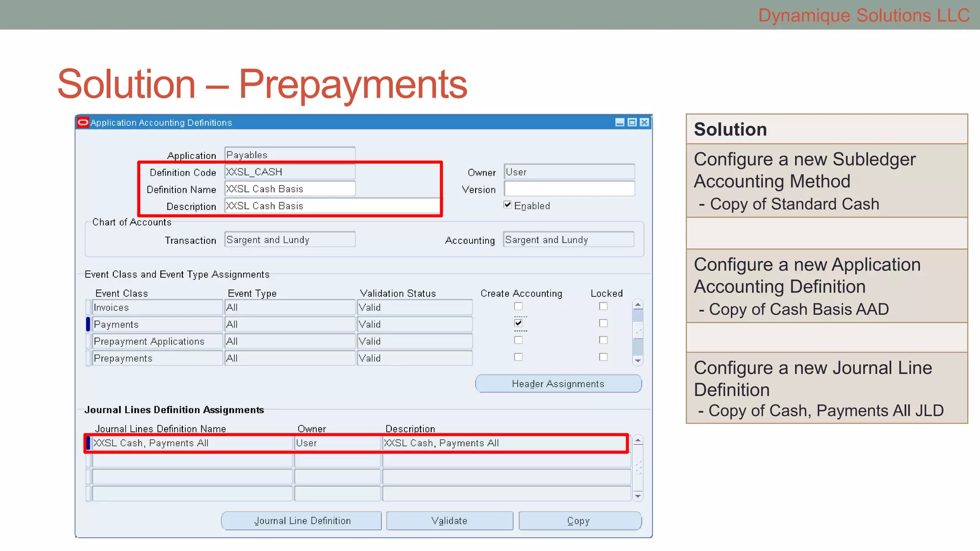Screen dimensions: 980x551
Task: Maximize the Application Accounting Definitions window
Action: (x=632, y=122)
